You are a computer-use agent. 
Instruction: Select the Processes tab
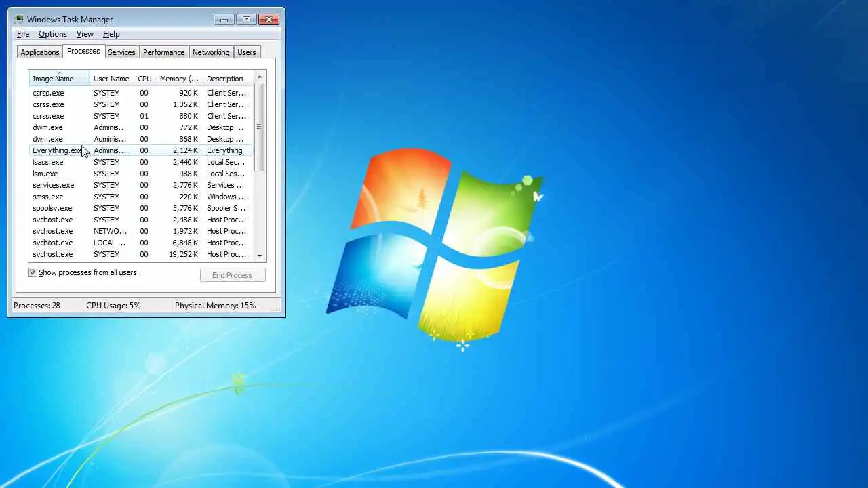pyautogui.click(x=83, y=52)
